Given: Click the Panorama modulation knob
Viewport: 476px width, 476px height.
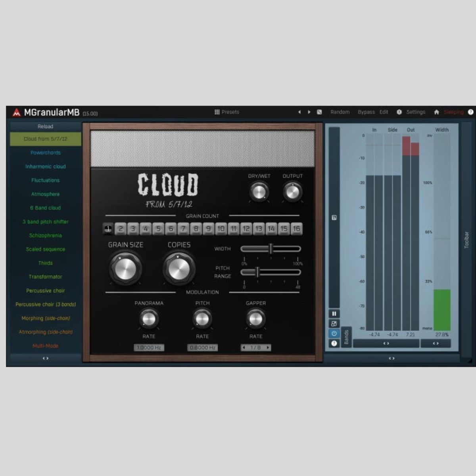Looking at the screenshot, I should coord(149,319).
